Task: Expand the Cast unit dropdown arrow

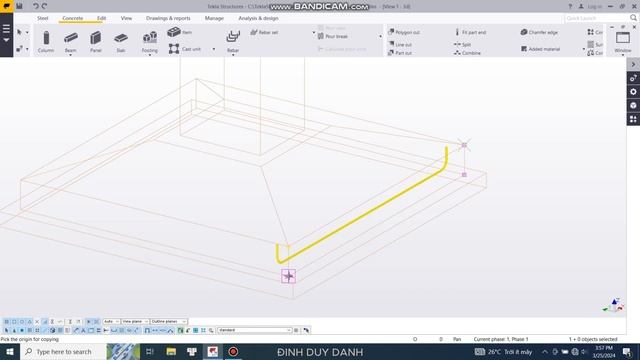Action: [213, 49]
